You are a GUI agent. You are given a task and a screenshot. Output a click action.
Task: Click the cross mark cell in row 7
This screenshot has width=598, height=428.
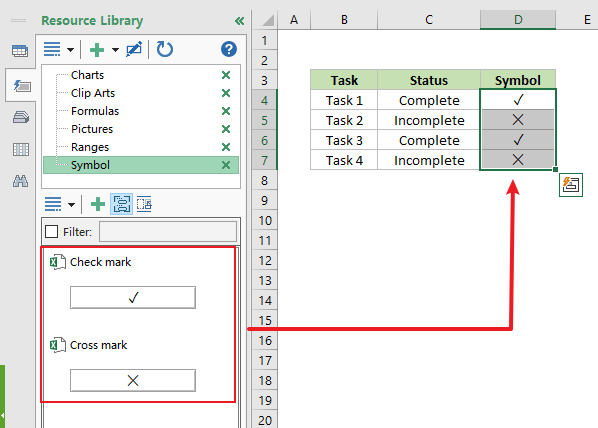pos(518,159)
